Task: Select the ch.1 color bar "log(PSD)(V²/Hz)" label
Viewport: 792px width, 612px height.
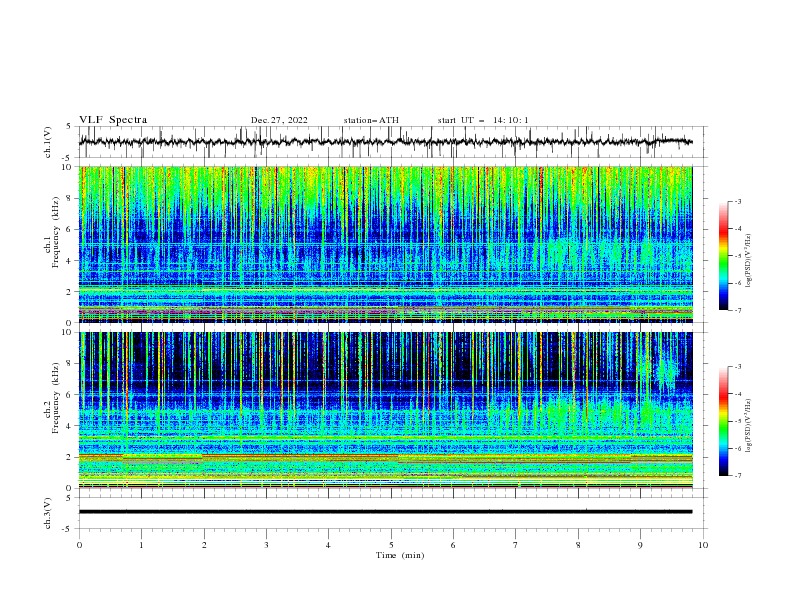Action: coord(748,261)
